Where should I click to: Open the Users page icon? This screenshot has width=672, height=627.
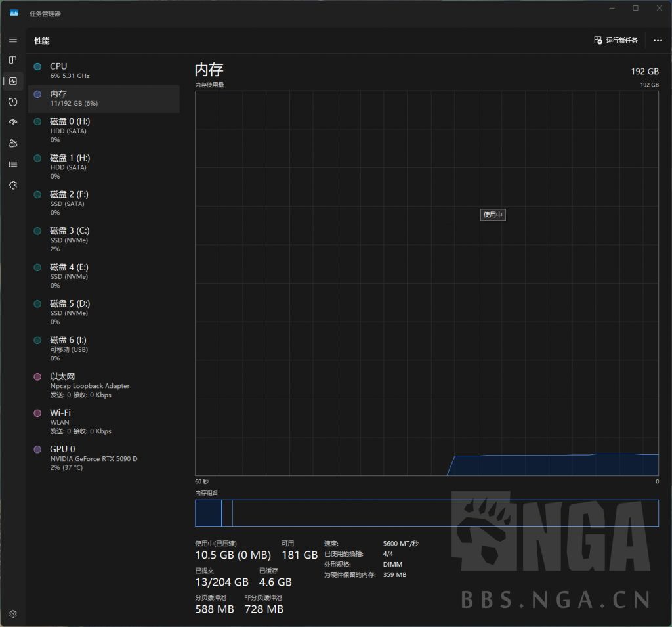13,143
